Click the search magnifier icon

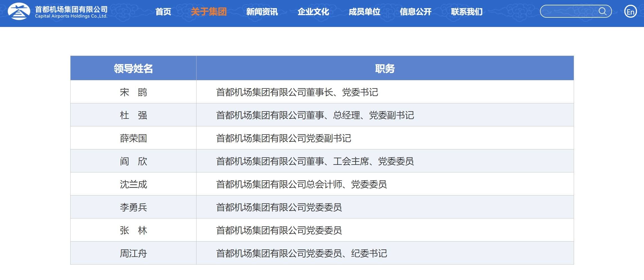pyautogui.click(x=602, y=11)
